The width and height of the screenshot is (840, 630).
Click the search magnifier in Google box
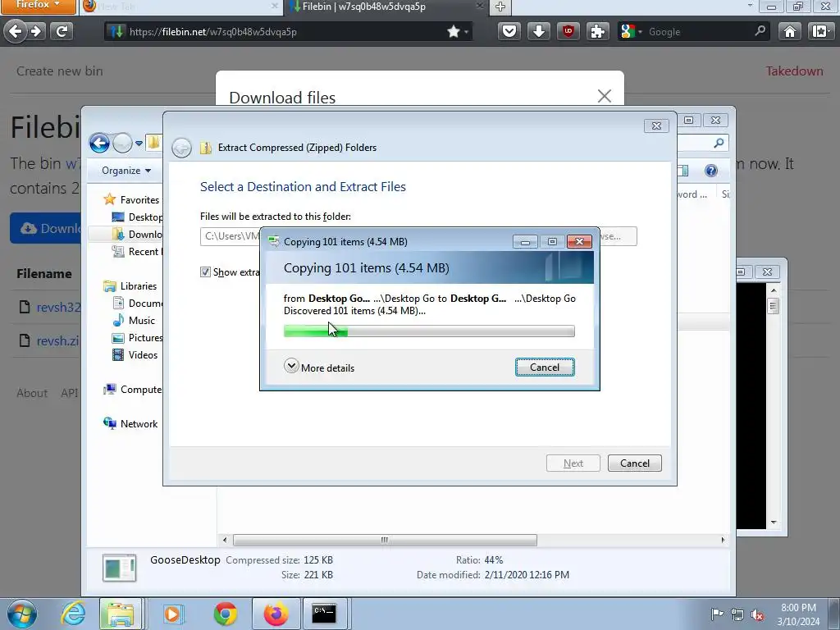point(760,31)
